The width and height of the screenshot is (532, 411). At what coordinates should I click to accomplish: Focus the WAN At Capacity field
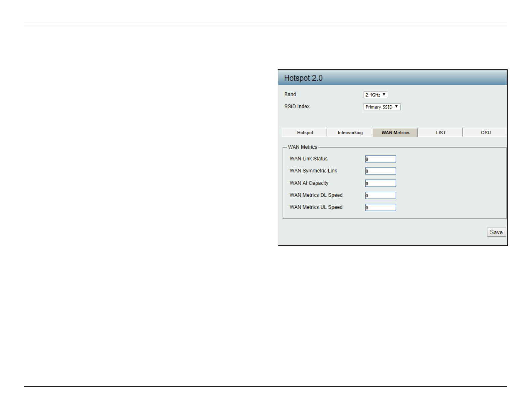(x=381, y=183)
